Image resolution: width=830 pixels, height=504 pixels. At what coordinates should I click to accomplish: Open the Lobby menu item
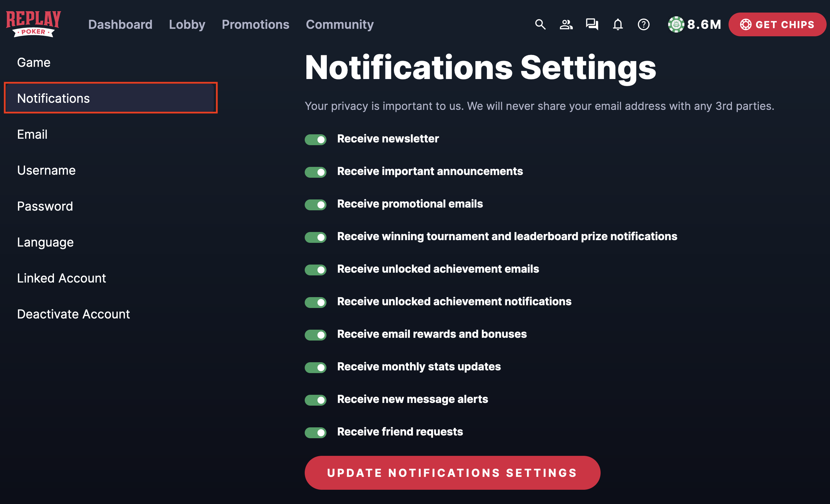pos(187,24)
